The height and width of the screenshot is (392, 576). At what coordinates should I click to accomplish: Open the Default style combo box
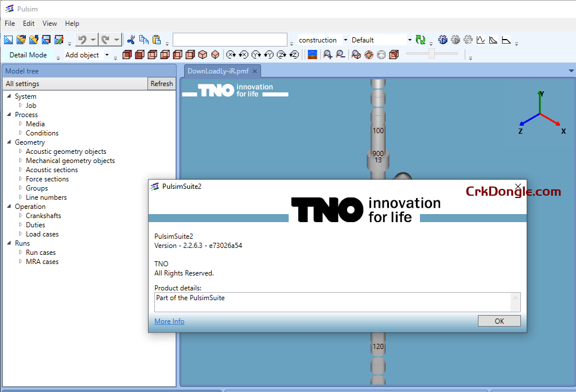pos(410,40)
